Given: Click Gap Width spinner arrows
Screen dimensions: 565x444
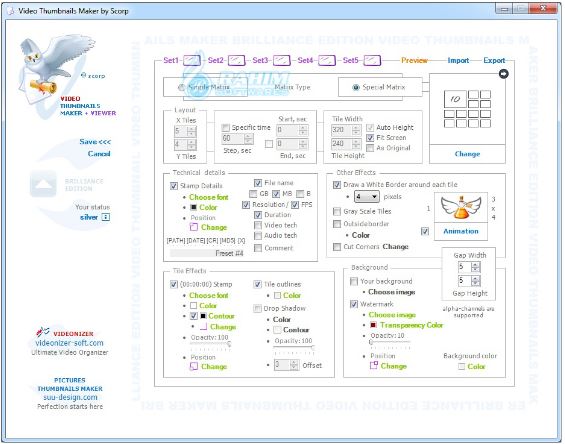Looking at the screenshot, I should click(476, 267).
